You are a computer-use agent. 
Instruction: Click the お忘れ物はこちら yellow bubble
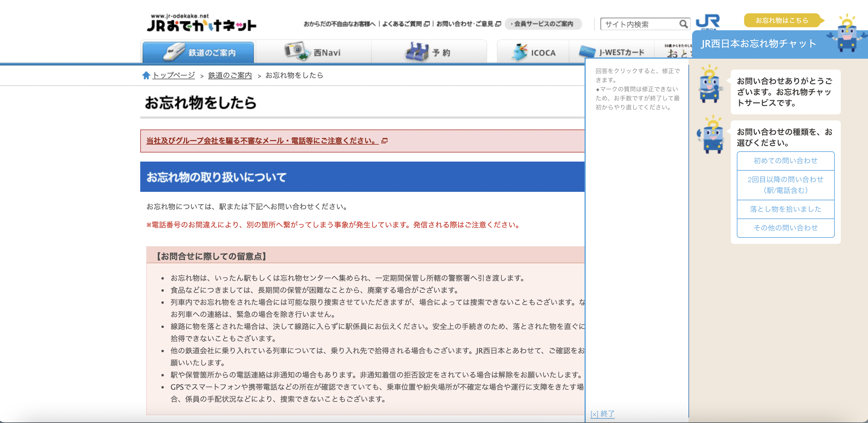(x=783, y=20)
